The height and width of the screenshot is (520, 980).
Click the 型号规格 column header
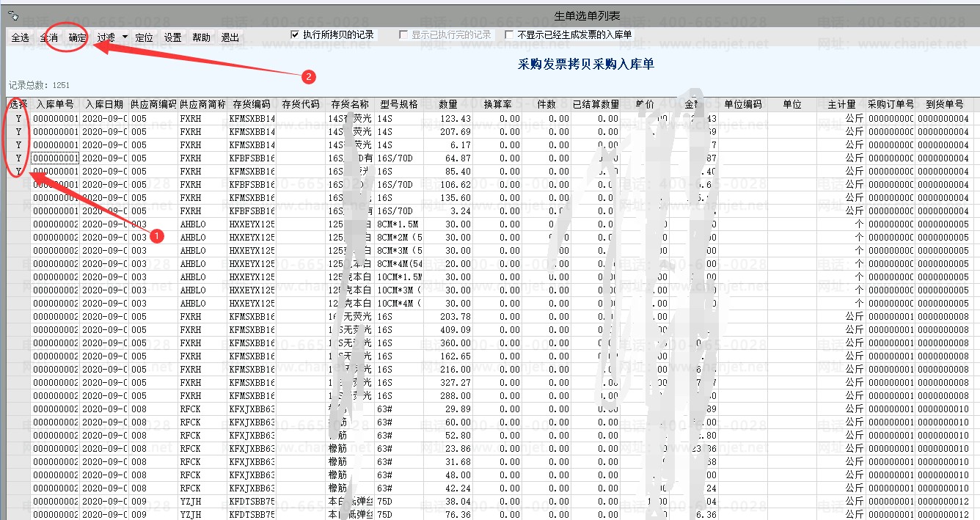click(399, 105)
